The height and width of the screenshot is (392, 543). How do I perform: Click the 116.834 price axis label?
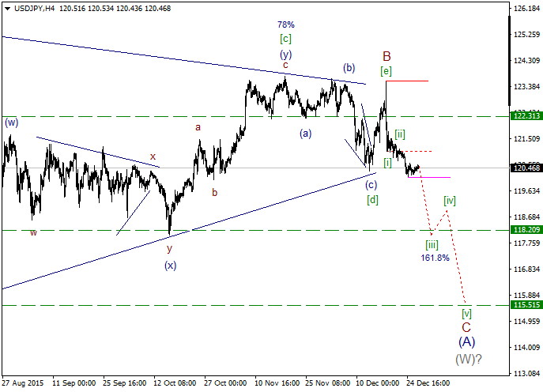(526, 269)
